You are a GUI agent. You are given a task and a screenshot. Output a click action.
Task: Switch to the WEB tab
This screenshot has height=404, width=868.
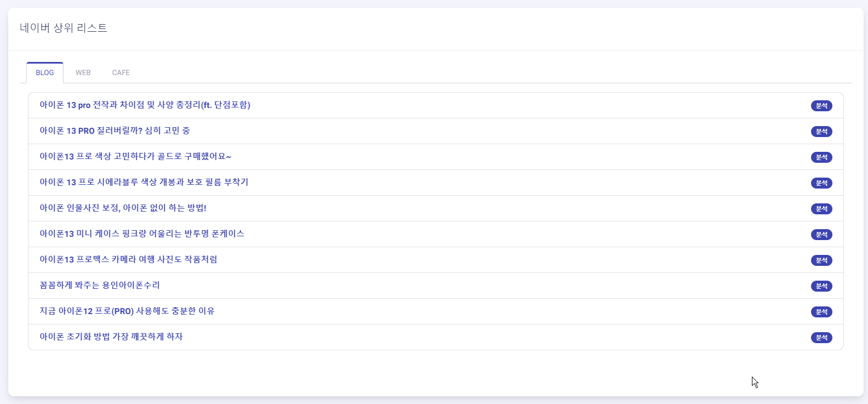(83, 73)
